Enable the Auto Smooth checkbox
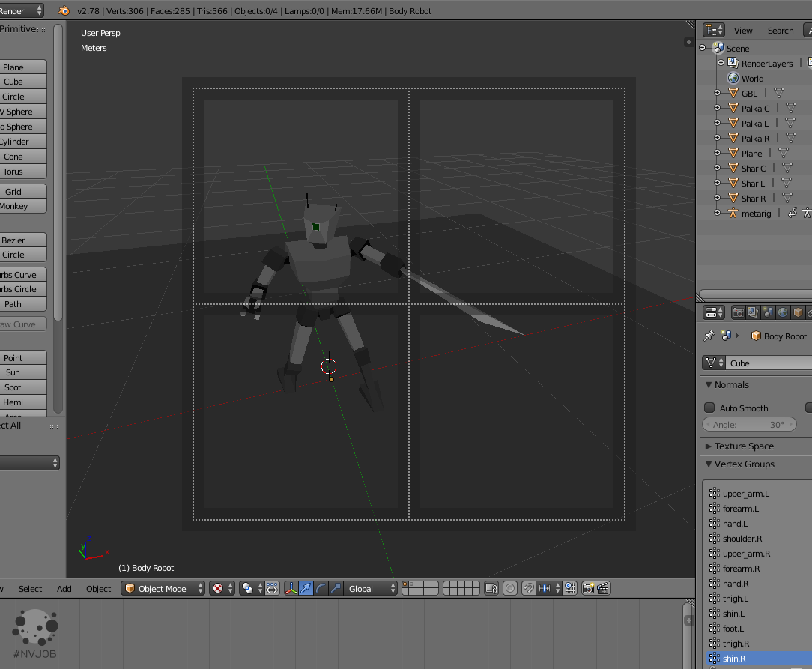The image size is (812, 669). [709, 408]
